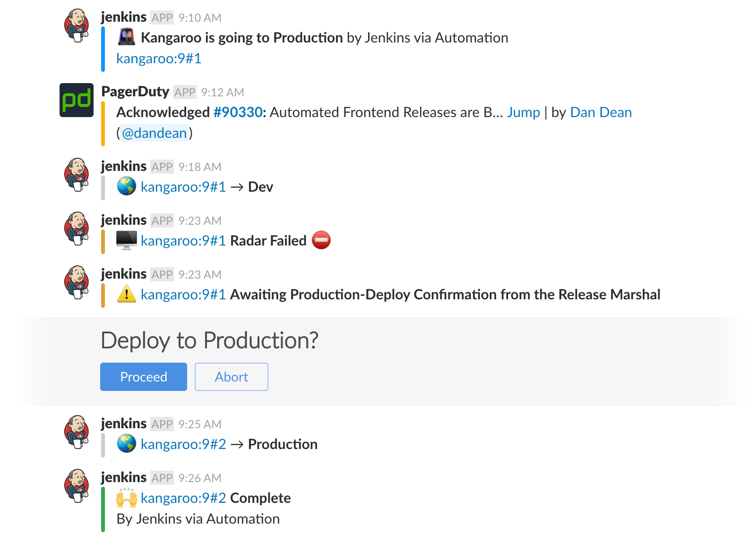The width and height of the screenshot is (756, 543).
Task: Open the Jump link in the PagerDuty message
Action: pyautogui.click(x=523, y=112)
